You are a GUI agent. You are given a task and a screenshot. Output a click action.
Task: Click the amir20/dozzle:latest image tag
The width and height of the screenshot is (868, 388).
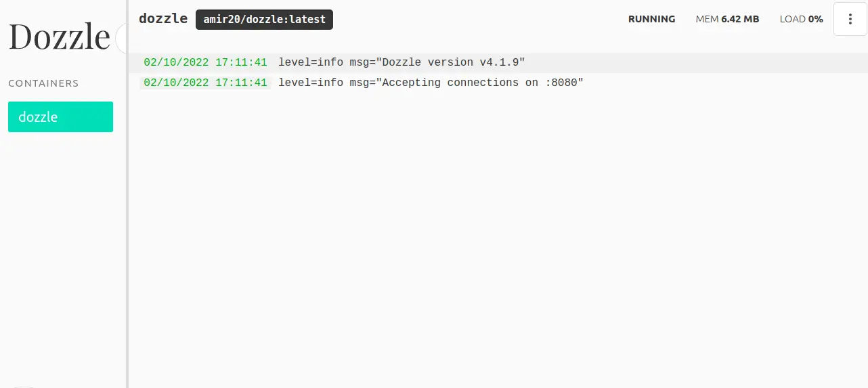pyautogui.click(x=264, y=20)
